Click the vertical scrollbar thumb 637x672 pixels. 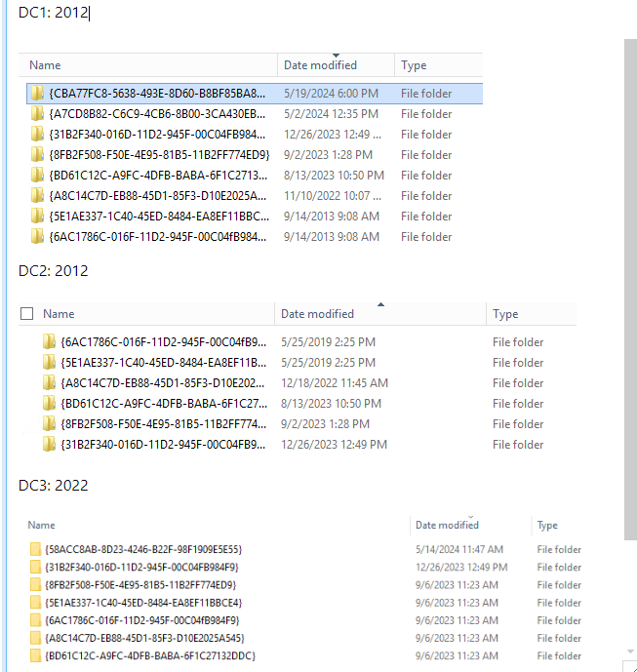[x=630, y=290]
